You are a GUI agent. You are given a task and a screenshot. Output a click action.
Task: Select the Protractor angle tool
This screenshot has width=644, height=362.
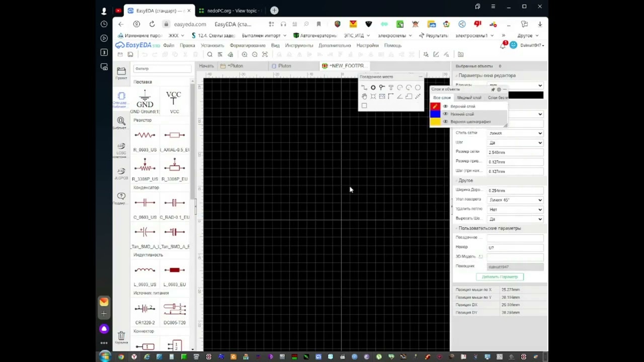(x=399, y=96)
